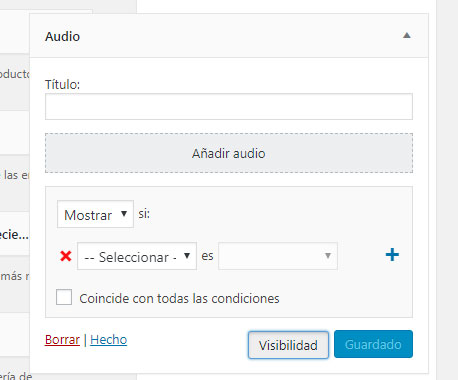Click the 'Coincide con todas las condiciones' label

tap(179, 298)
